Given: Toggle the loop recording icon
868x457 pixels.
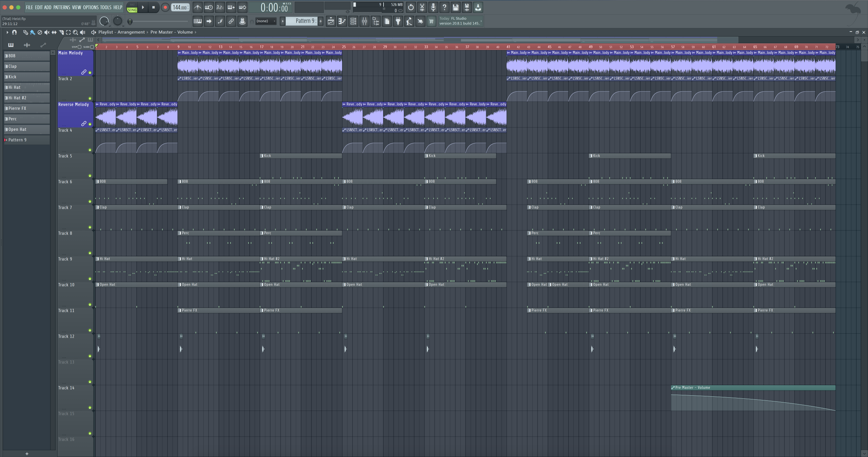Looking at the screenshot, I should pos(242,7).
